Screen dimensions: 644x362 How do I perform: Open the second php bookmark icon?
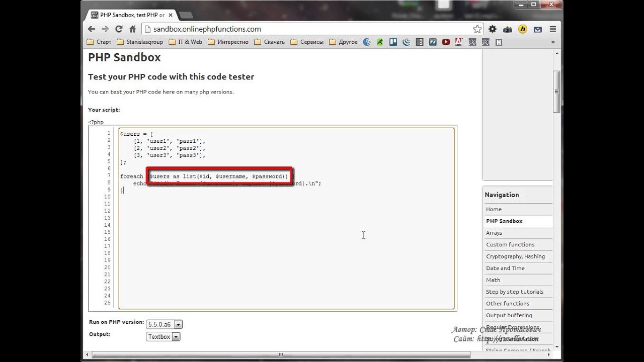coord(485,42)
